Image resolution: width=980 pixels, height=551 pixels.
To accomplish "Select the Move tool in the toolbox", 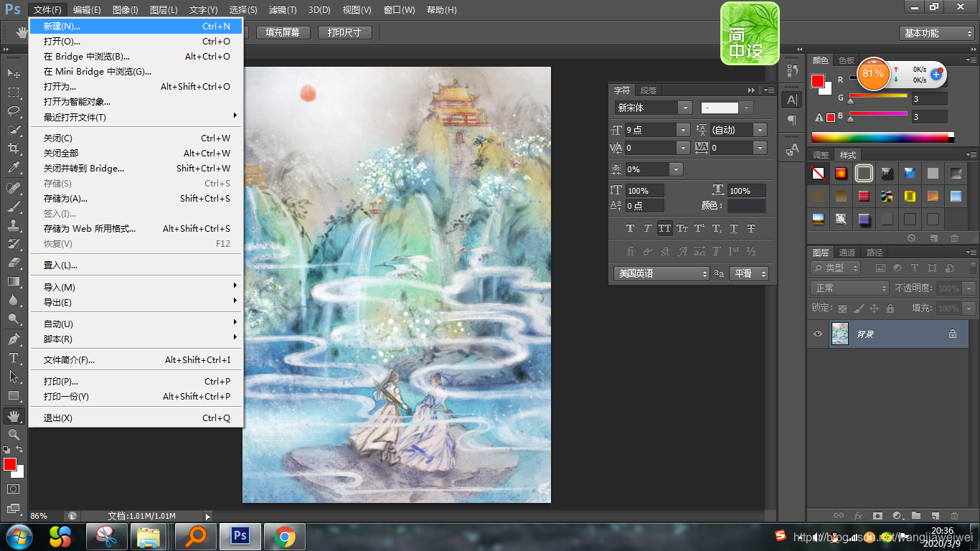I will click(14, 73).
